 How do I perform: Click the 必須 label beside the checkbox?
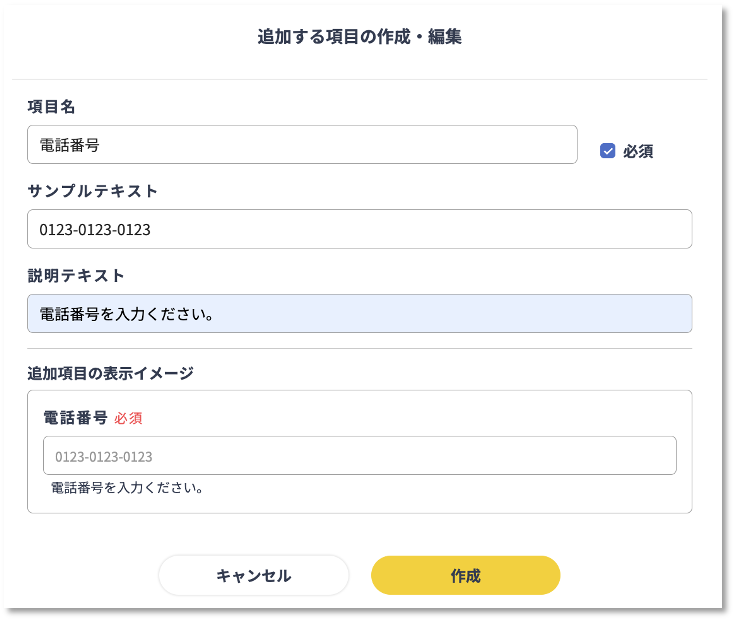click(638, 152)
